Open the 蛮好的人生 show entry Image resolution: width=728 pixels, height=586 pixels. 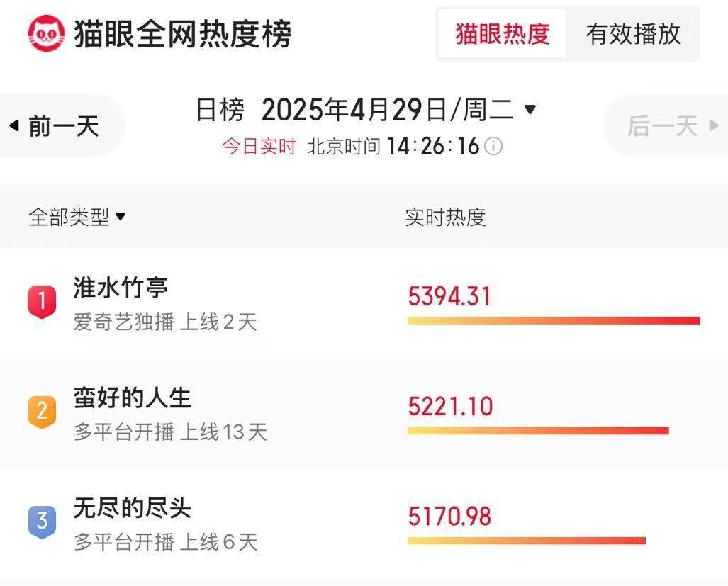[364, 412]
